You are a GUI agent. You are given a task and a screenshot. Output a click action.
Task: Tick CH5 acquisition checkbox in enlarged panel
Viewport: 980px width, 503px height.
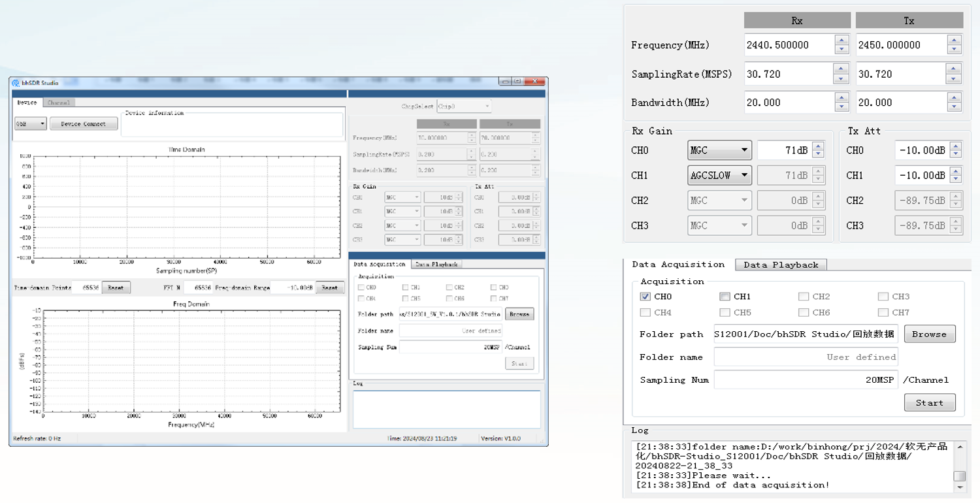(x=725, y=312)
